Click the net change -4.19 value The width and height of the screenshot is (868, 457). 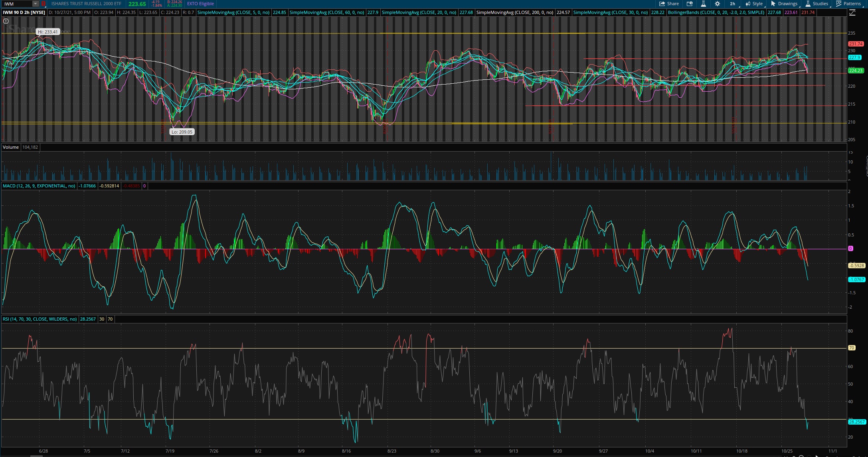(x=156, y=2)
